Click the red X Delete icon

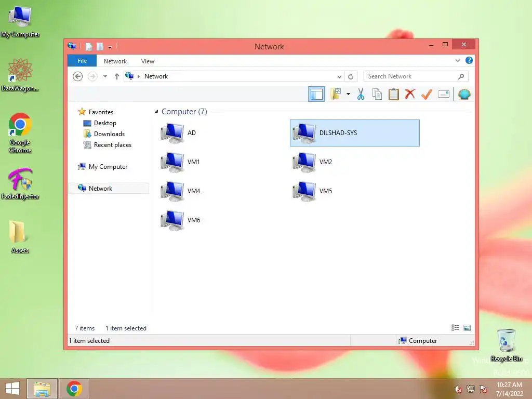pos(410,94)
